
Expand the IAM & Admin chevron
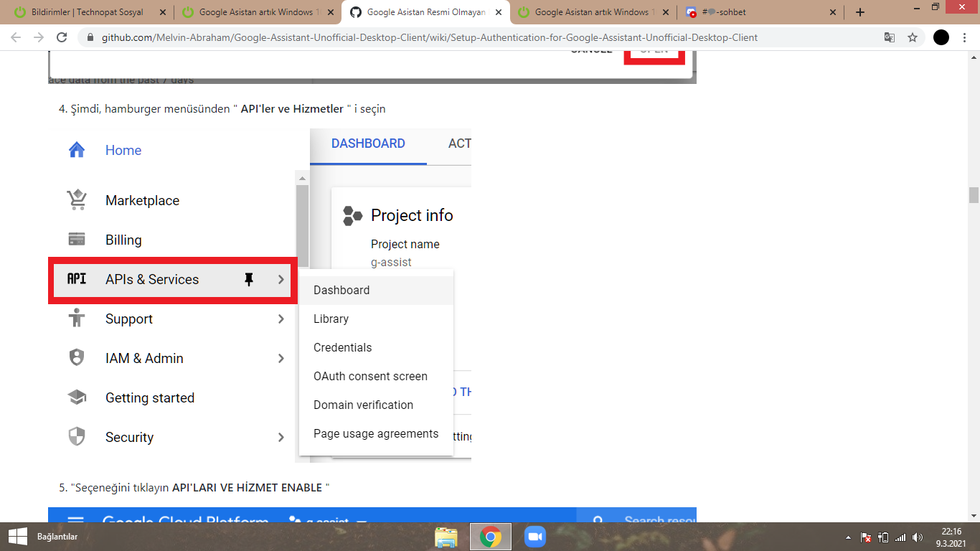[x=281, y=359]
